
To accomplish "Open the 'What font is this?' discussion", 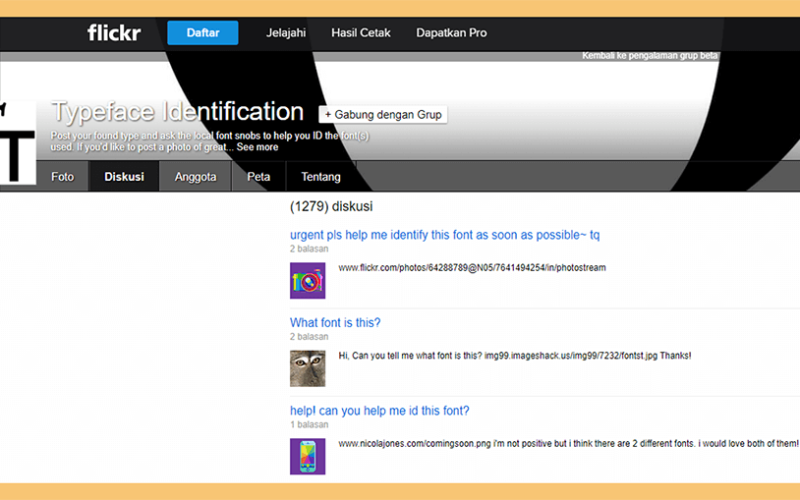I will [335, 322].
